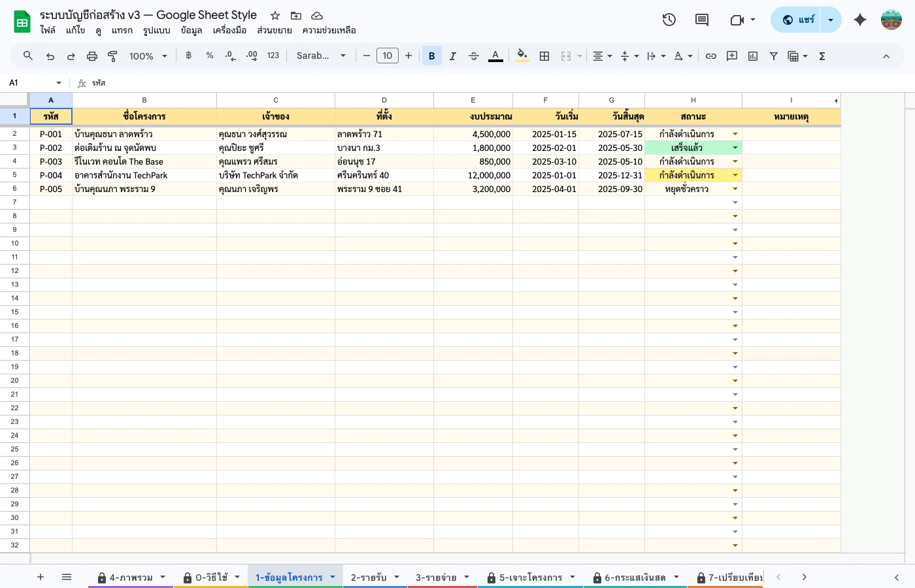The image size is (915, 588).
Task: Open the font family dropdown
Action: 320,56
